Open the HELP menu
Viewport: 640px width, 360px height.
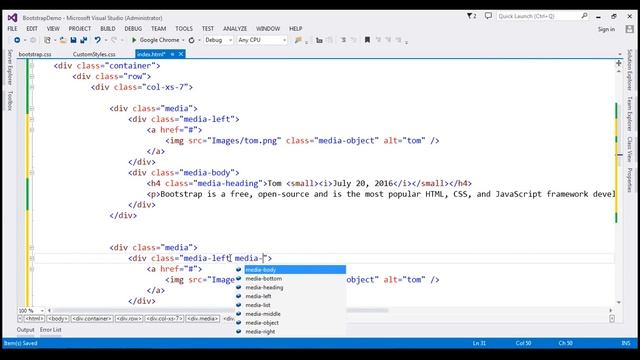pos(296,29)
